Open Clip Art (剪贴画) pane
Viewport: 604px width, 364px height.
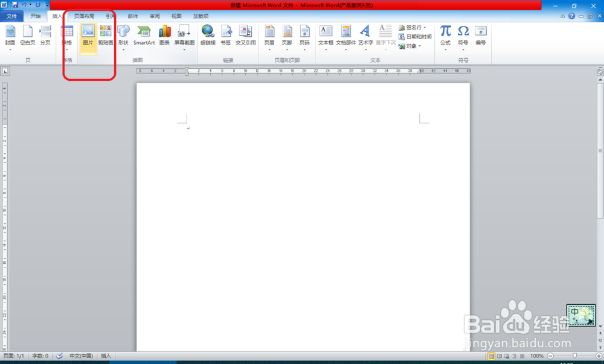click(106, 37)
